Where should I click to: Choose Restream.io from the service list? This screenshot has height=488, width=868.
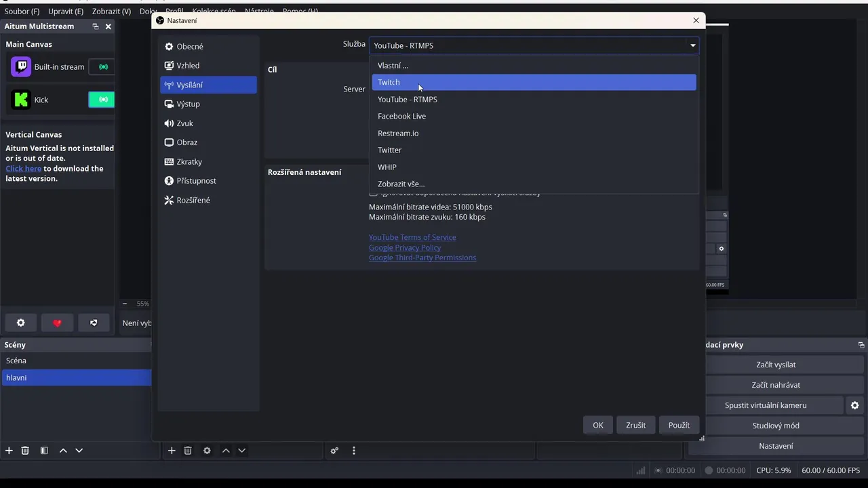534,133
